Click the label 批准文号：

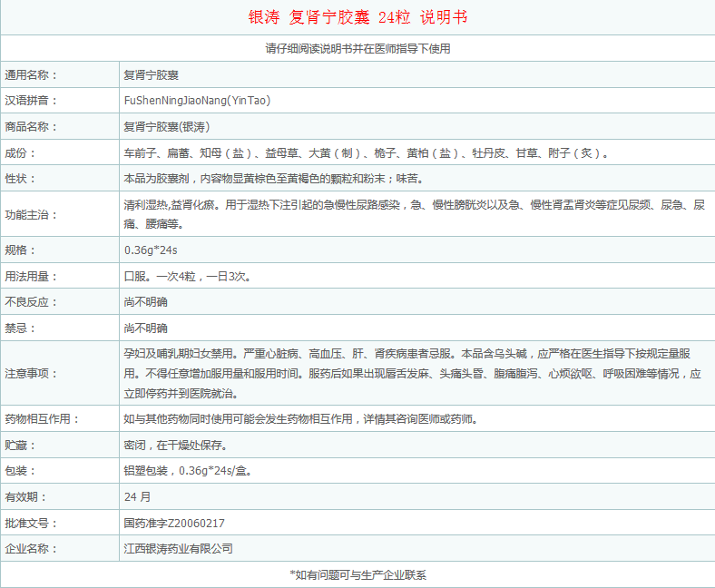point(31,523)
